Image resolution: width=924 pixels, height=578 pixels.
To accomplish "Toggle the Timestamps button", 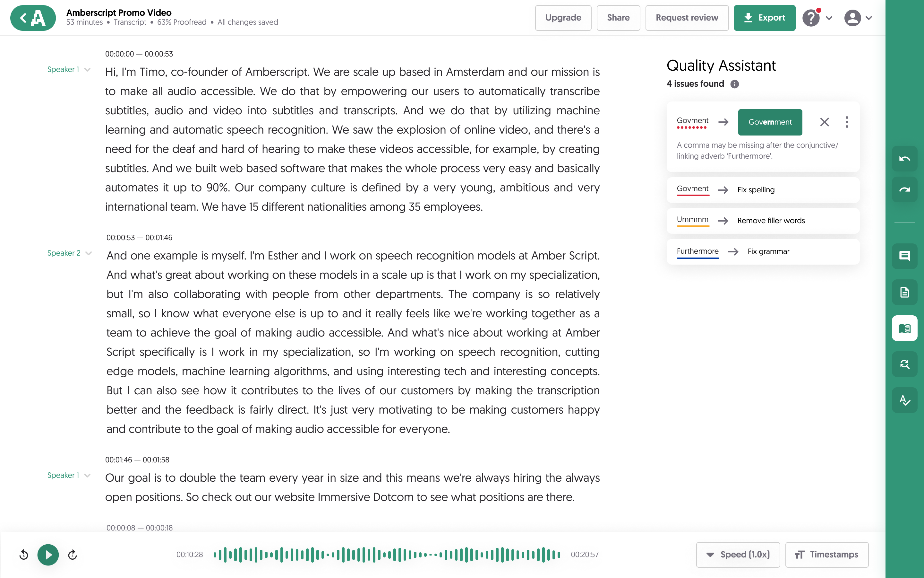I will coord(827,555).
